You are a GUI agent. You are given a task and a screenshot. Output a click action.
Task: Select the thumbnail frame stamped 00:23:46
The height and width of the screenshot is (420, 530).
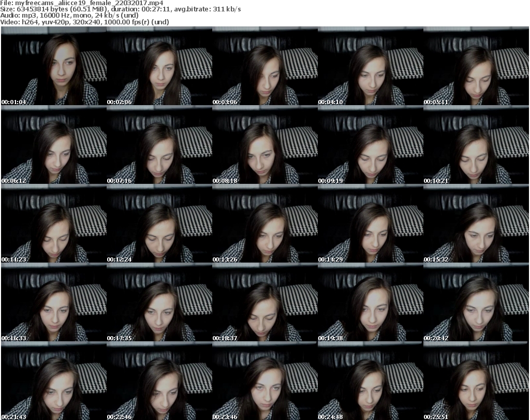coord(264,381)
